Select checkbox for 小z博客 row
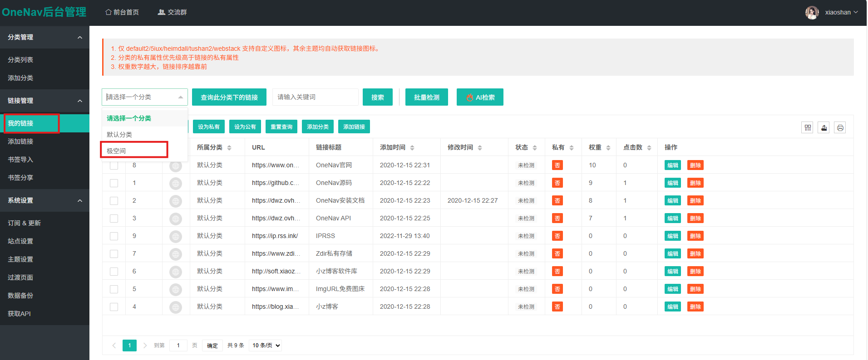This screenshot has height=360, width=868. [114, 307]
